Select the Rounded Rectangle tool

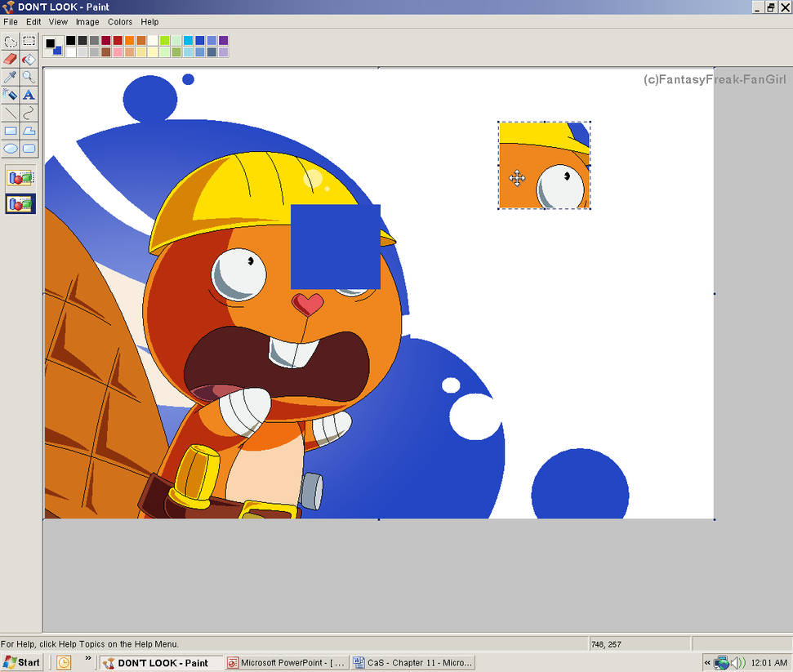29,149
